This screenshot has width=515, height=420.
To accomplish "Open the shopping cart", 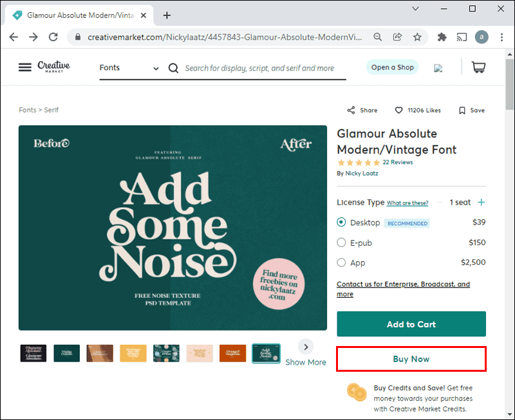I will [478, 67].
